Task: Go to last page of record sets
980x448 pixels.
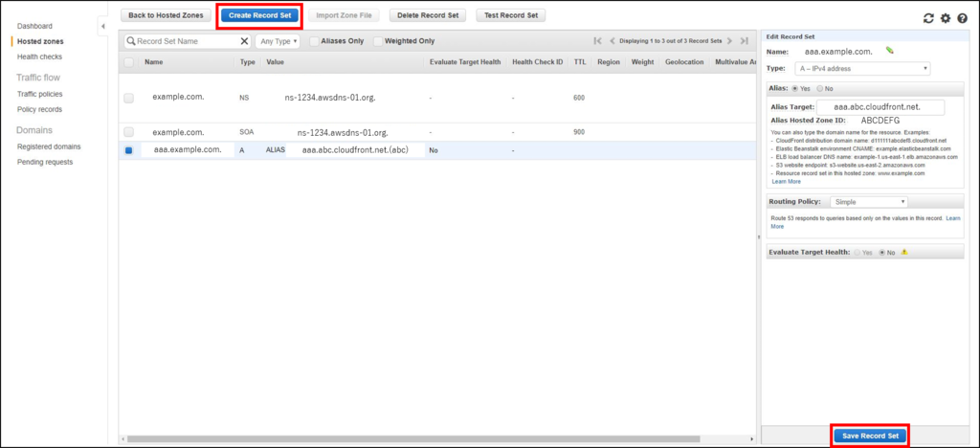Action: click(x=744, y=41)
